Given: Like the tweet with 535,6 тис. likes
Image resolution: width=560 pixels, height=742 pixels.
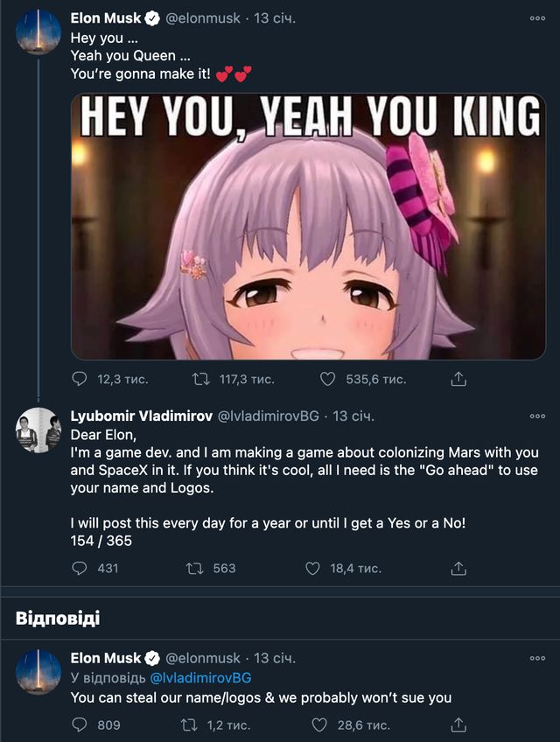Looking at the screenshot, I should [x=328, y=379].
